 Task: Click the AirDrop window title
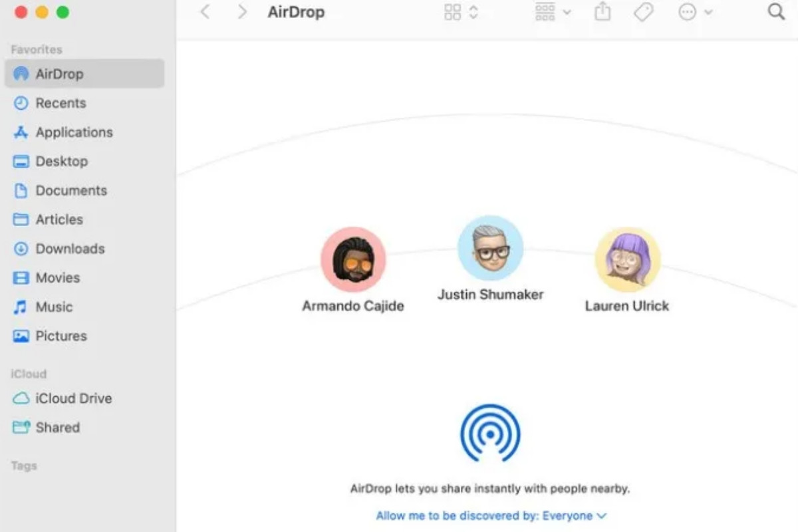[296, 12]
